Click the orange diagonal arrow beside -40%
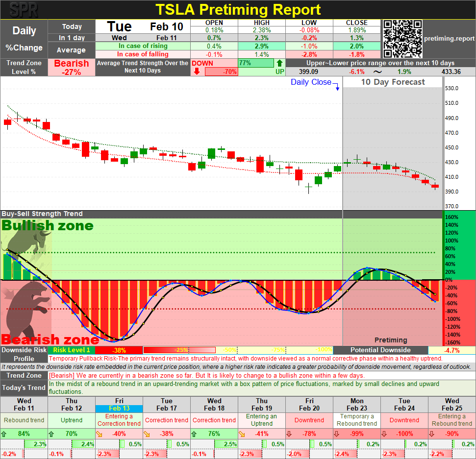 pyautogui.click(x=99, y=434)
